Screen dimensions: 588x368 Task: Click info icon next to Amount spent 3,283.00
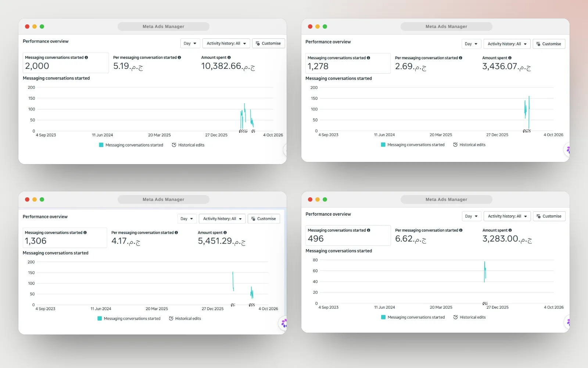[x=510, y=230]
